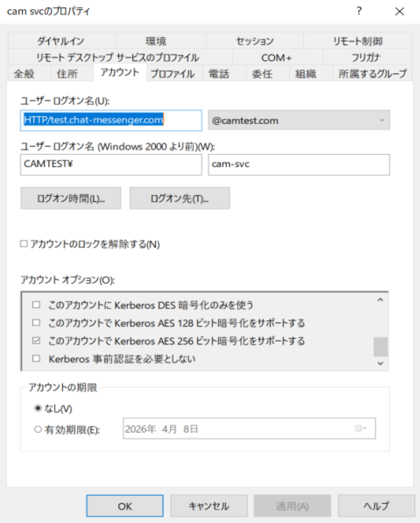
Task: Click the help question mark icon in title bar
Action: coord(359,12)
